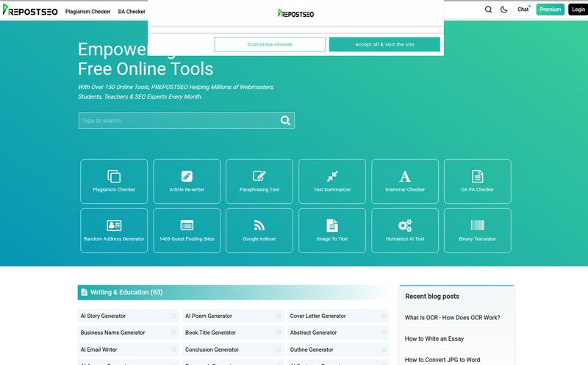Read 'What Is OCR - How Does OCR Work?' post

[x=452, y=317]
